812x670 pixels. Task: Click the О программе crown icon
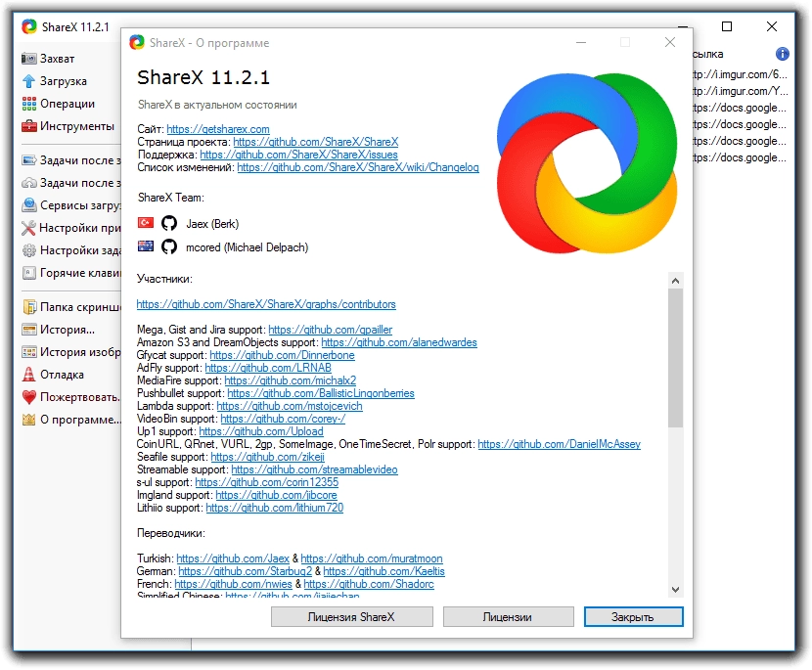click(29, 420)
